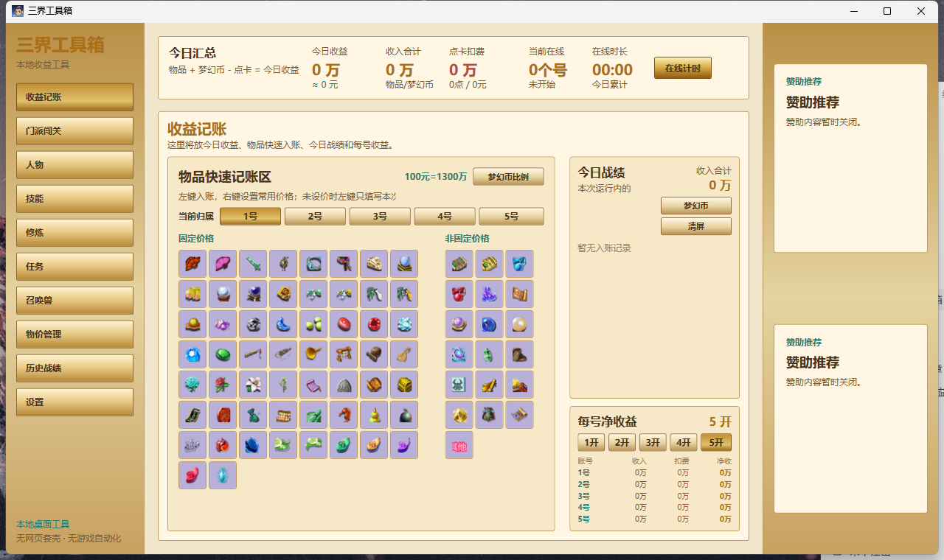944x560 pixels.
Task: Select the teal mask tile item
Action: [x=459, y=385]
